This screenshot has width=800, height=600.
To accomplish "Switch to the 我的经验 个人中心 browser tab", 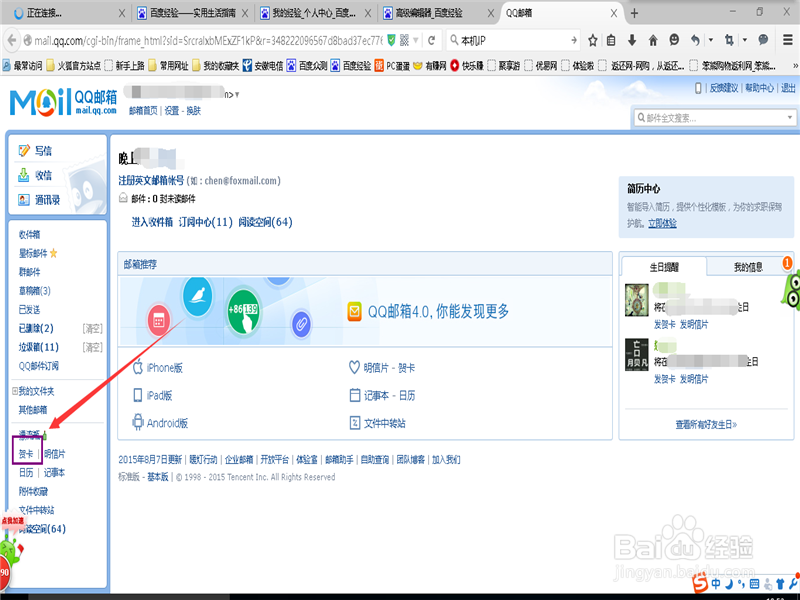I will [x=315, y=13].
